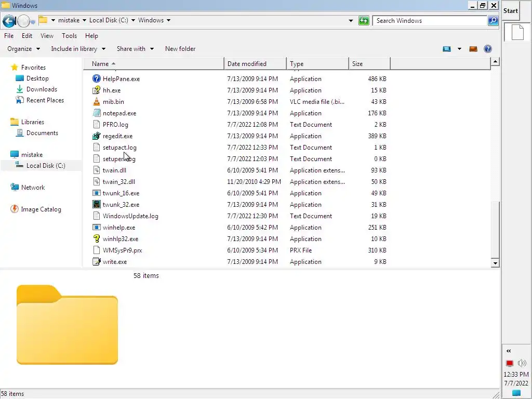Select the HelpPane.exe file icon
The width and height of the screenshot is (532, 399).
[x=96, y=79]
